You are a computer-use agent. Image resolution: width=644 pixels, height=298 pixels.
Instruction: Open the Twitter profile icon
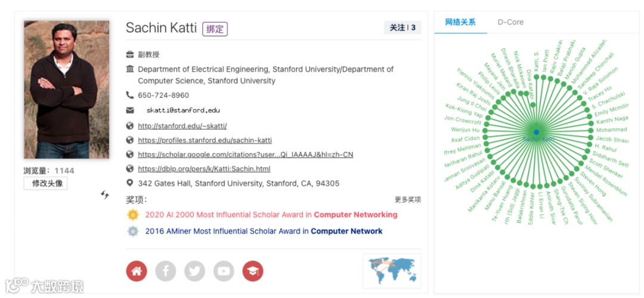(x=194, y=271)
